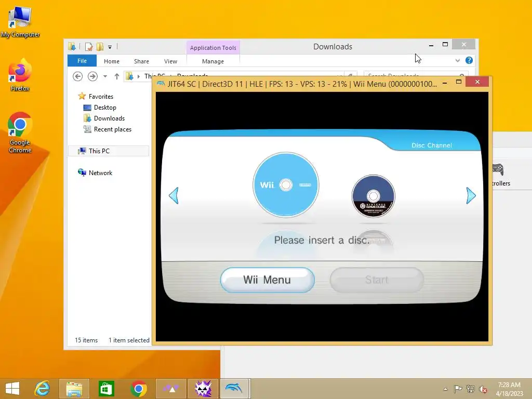
Task: Switch to the Home ribbon tab
Action: tap(112, 61)
